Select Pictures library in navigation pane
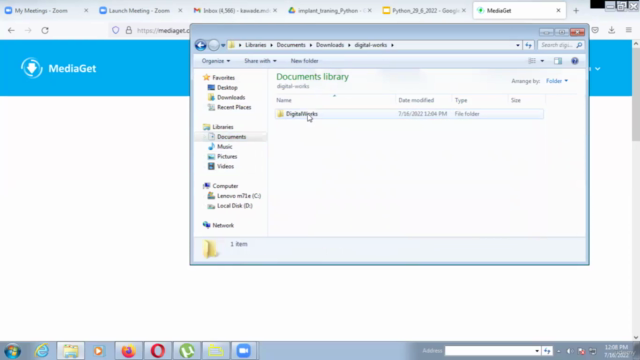 227,156
